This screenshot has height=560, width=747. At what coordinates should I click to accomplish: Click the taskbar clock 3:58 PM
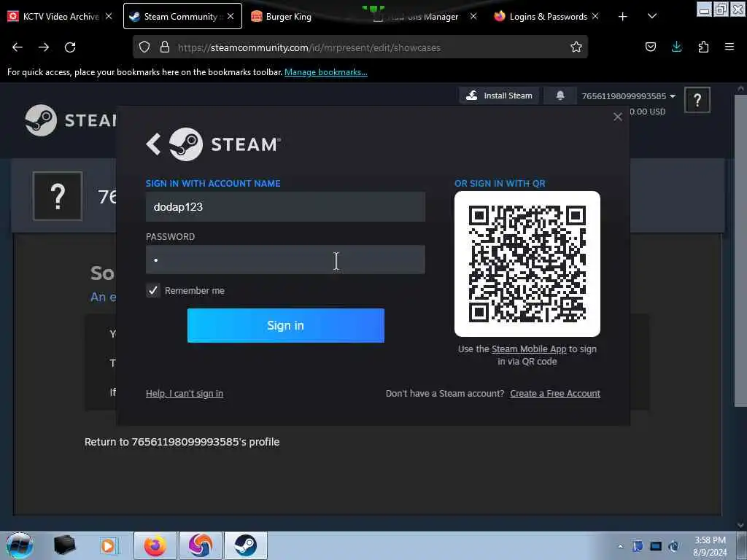coord(710,540)
